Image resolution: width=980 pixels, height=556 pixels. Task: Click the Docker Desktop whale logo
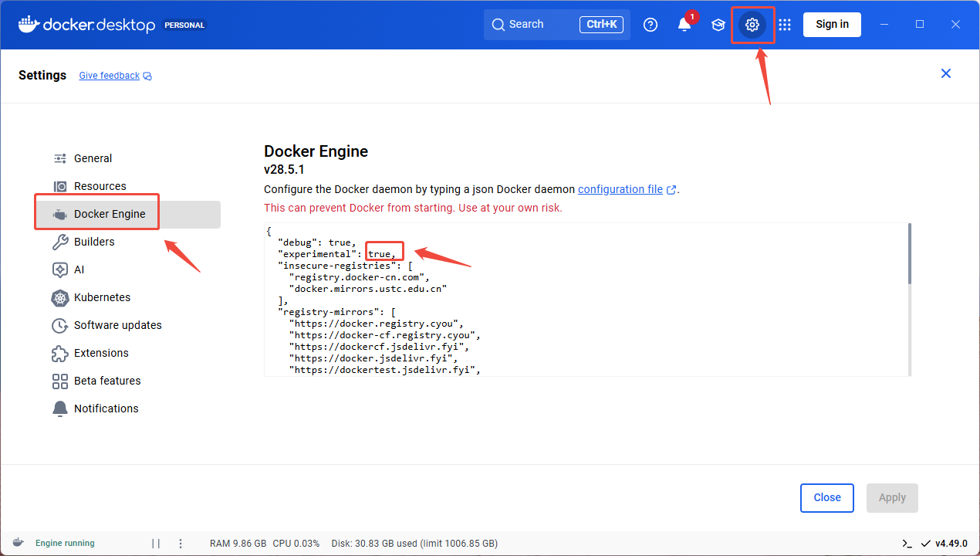(29, 24)
